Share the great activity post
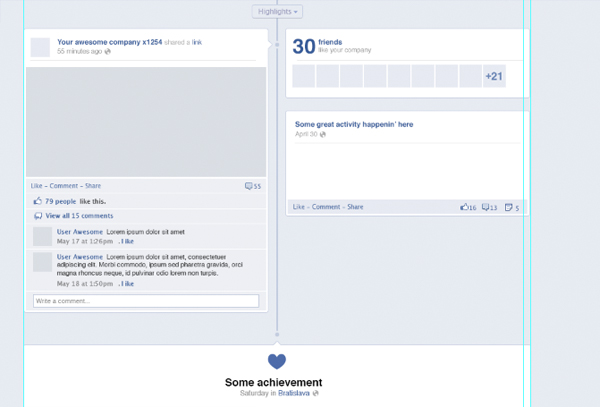Image resolution: width=600 pixels, height=407 pixels. point(355,207)
